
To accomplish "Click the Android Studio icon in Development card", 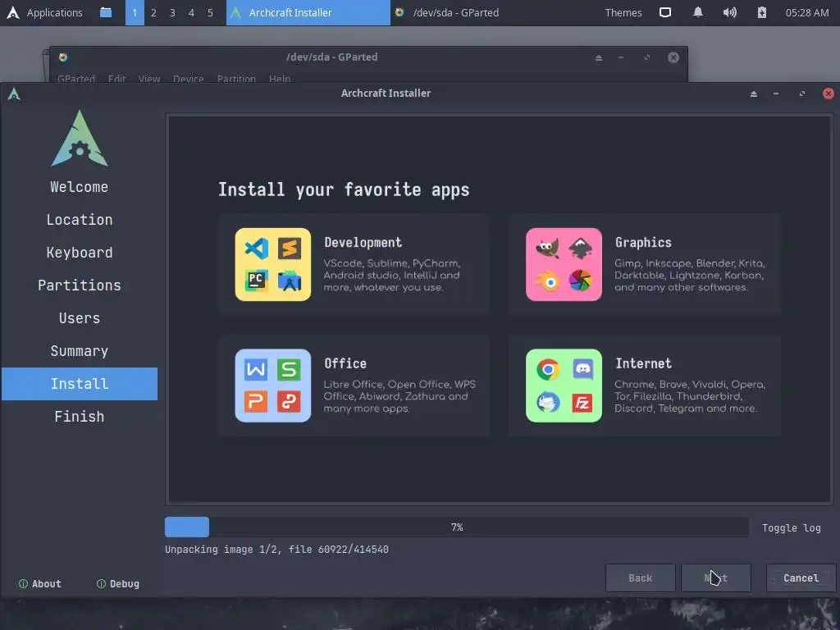I will (x=290, y=281).
